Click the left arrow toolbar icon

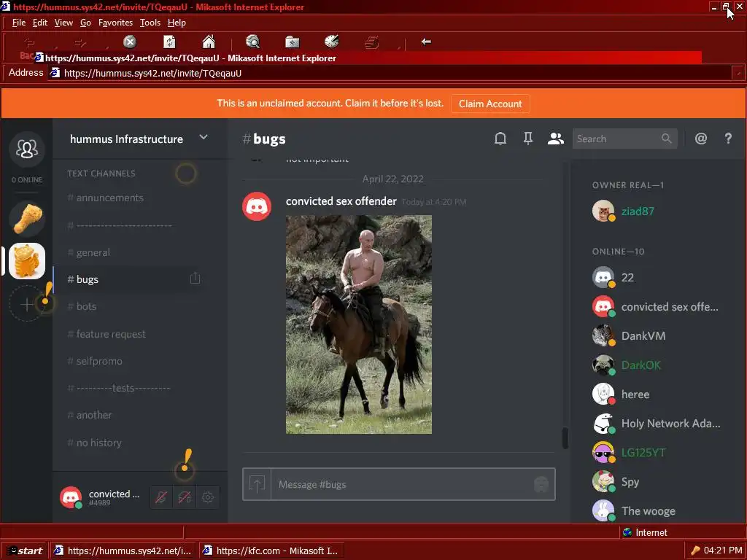tap(426, 42)
